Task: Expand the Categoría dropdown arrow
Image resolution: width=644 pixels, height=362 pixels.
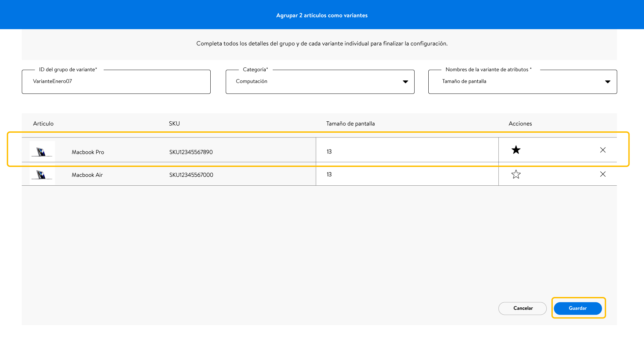Action: click(405, 82)
